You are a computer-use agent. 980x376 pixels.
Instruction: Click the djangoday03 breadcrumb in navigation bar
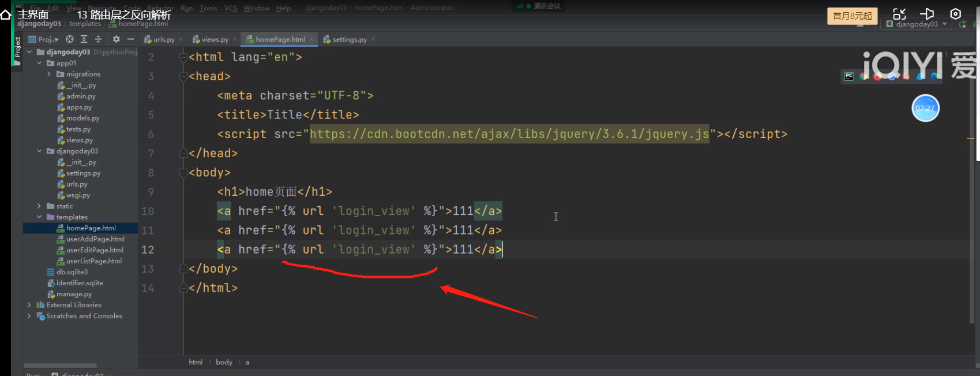point(39,24)
